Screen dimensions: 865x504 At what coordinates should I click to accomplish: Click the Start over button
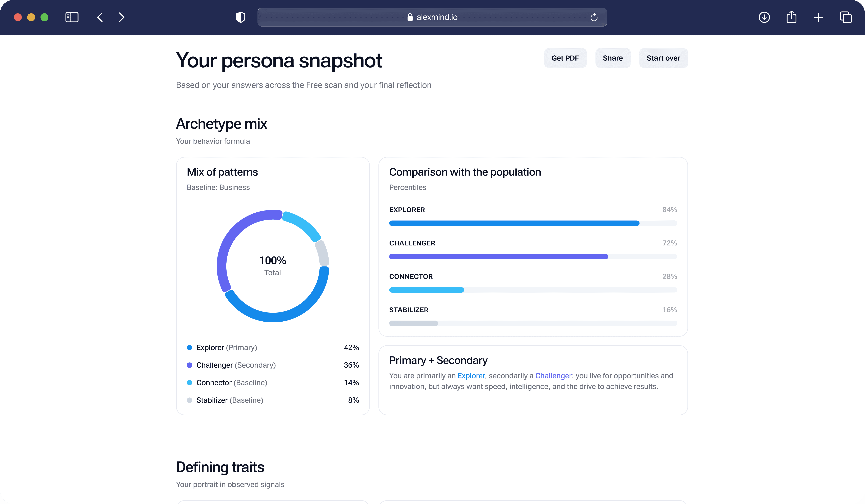663,58
